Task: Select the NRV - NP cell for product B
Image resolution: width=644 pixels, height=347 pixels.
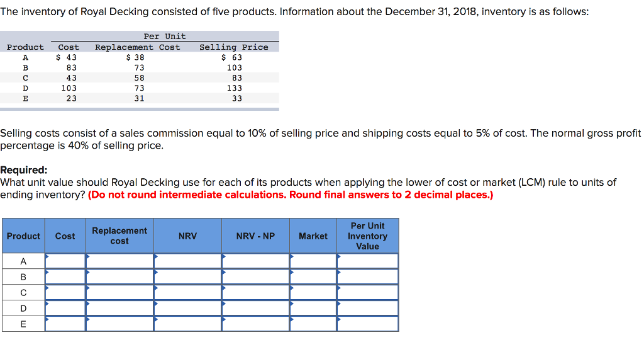Action: (x=255, y=277)
